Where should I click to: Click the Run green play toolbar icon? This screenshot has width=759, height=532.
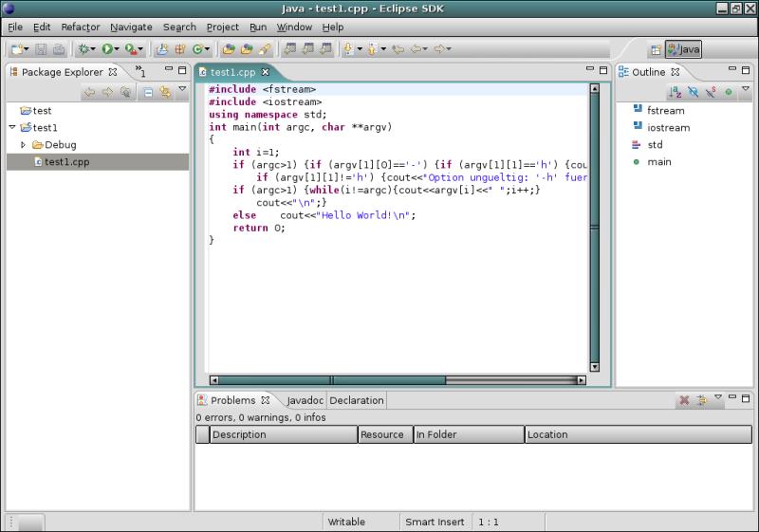point(107,48)
